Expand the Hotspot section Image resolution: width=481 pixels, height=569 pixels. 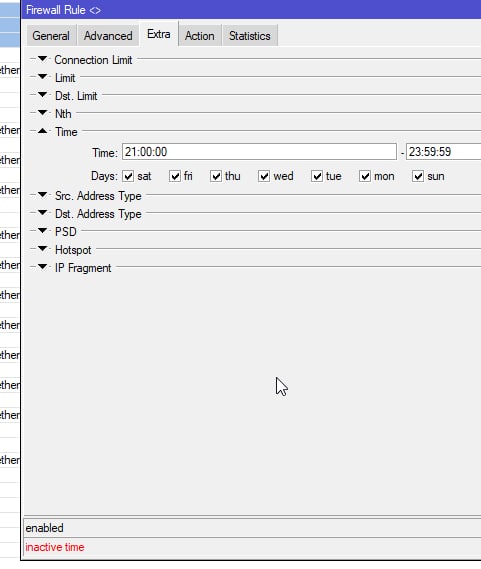[x=42, y=249]
